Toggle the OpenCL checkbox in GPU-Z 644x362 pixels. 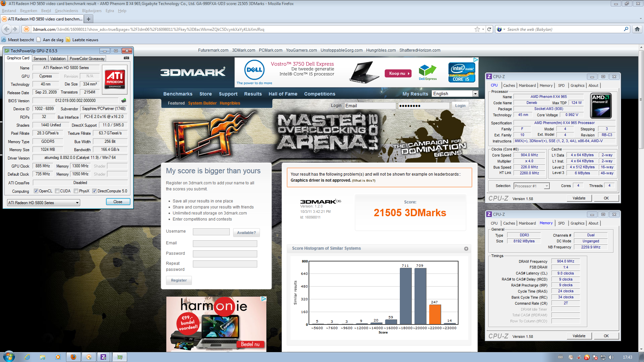click(36, 191)
